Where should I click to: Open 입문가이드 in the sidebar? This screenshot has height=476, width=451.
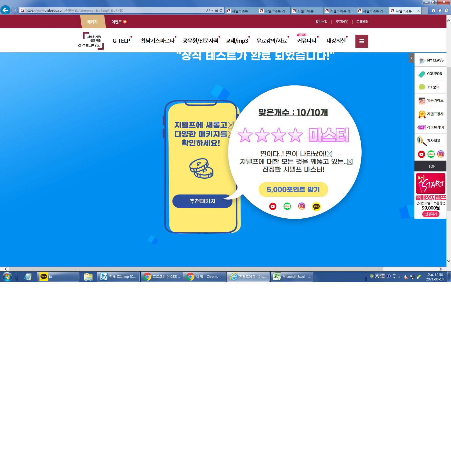click(431, 100)
